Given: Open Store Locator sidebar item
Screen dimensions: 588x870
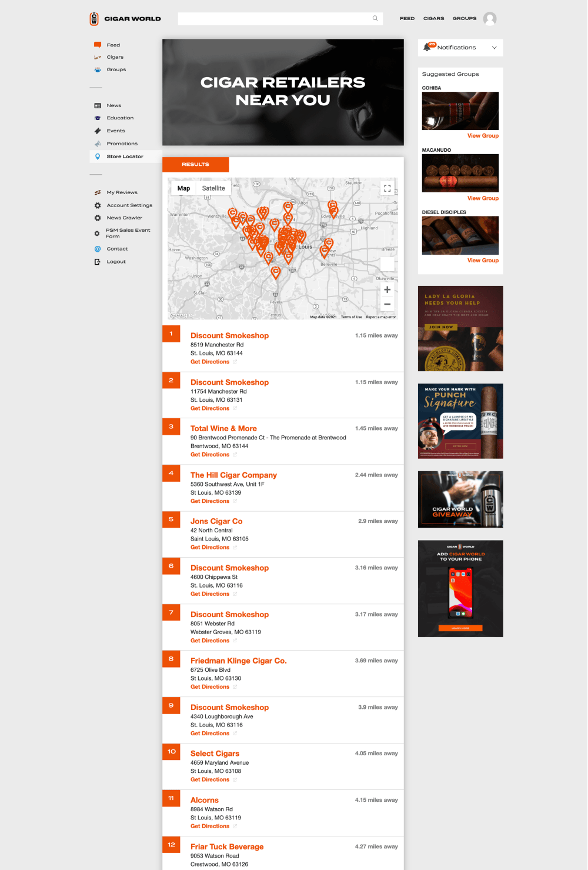Looking at the screenshot, I should click(x=125, y=156).
